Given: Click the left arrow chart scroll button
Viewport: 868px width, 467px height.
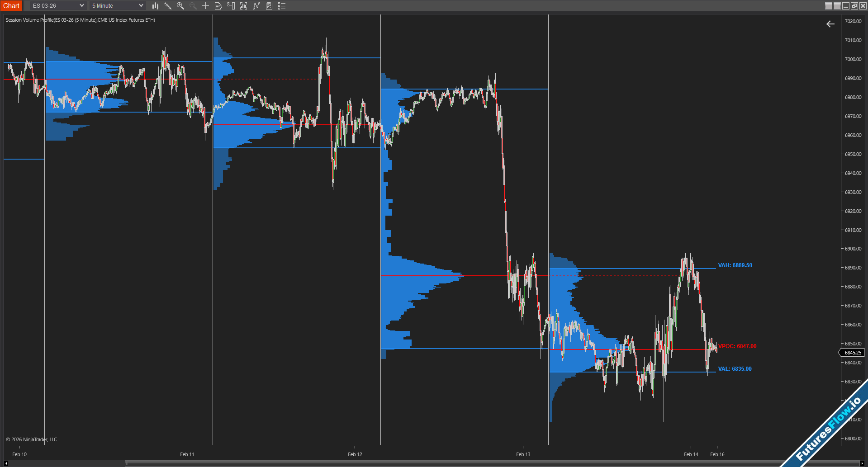Looking at the screenshot, I should pyautogui.click(x=830, y=24).
